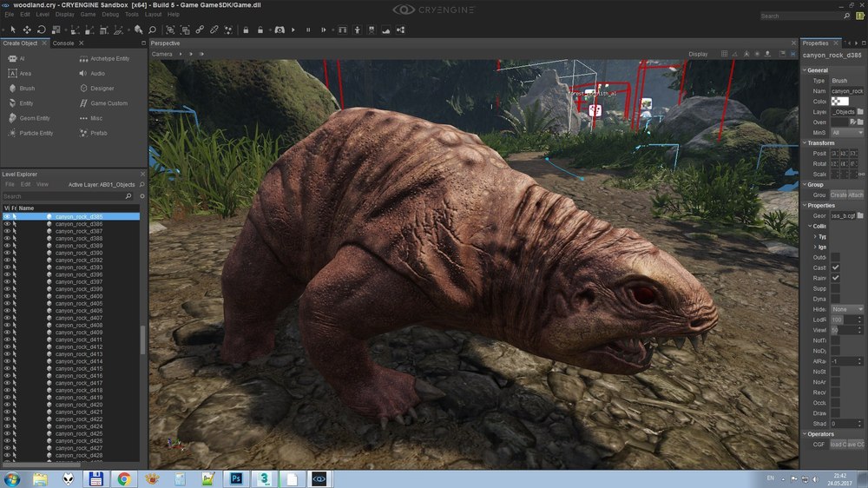Enable the Outdoor only checkbox

tap(835, 257)
